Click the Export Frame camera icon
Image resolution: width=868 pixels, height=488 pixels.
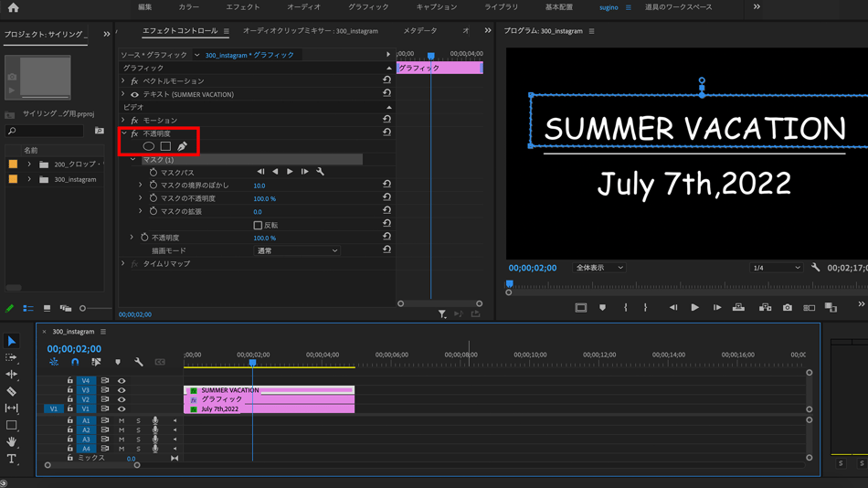tap(787, 308)
